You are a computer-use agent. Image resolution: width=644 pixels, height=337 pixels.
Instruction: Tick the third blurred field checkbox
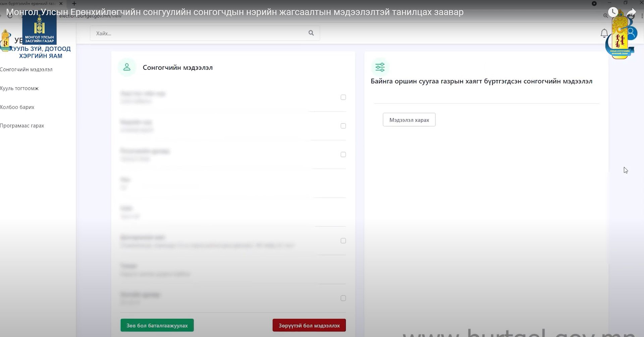point(343,154)
